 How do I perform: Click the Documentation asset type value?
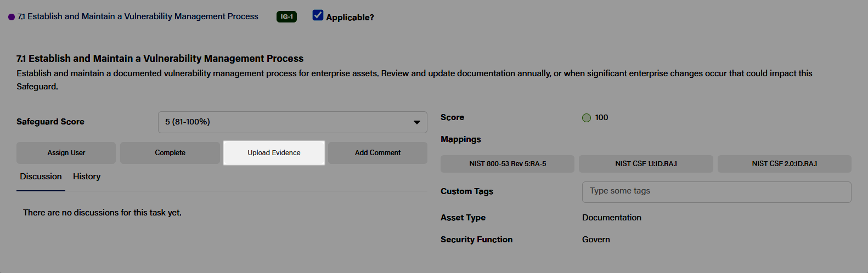pyautogui.click(x=612, y=218)
